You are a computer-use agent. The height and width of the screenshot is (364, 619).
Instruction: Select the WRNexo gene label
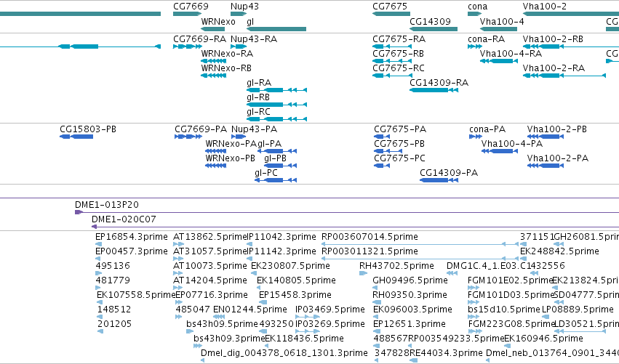tap(218, 22)
